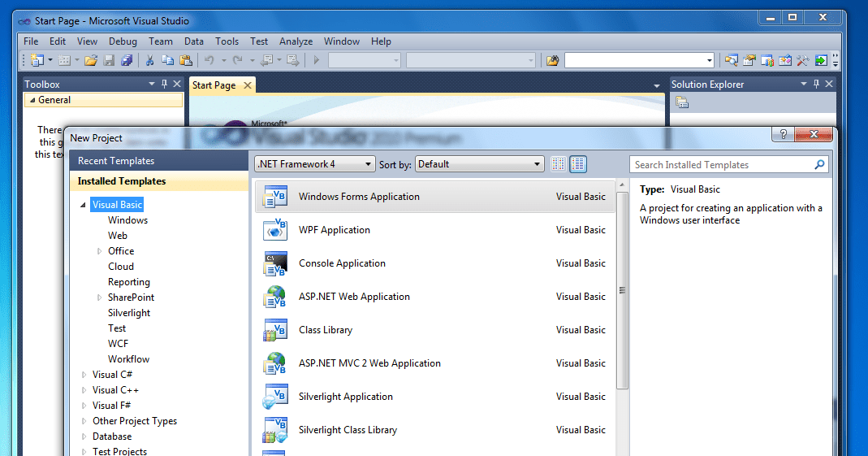
Task: Click the Find in Files icon
Action: [x=553, y=60]
